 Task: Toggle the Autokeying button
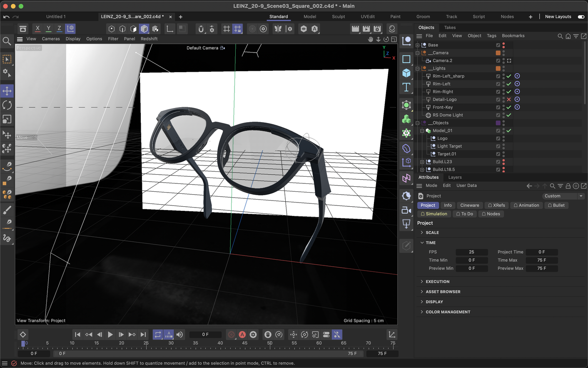[242, 334]
